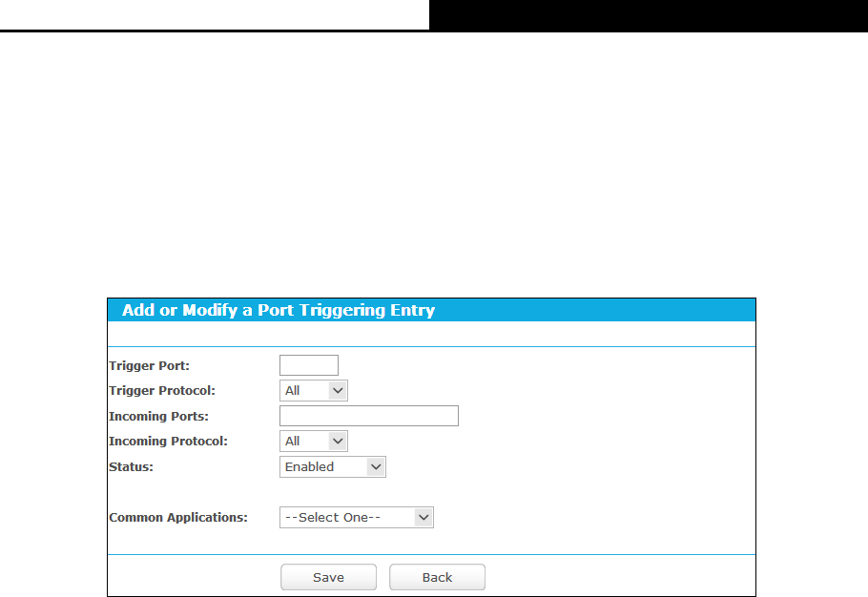
Task: Open the Common Applications Select One dropdown
Action: click(x=357, y=517)
